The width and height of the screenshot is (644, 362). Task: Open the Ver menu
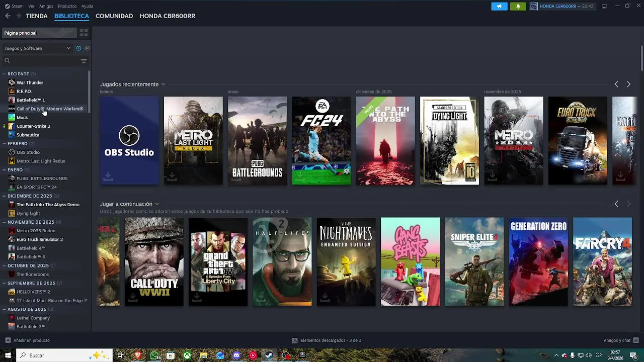tap(31, 6)
